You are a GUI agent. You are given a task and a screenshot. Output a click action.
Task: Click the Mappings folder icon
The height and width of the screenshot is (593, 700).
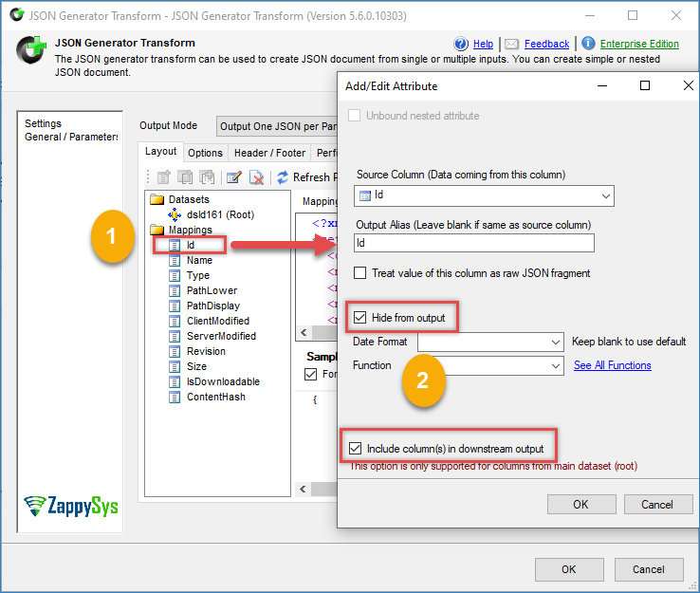[x=157, y=230]
